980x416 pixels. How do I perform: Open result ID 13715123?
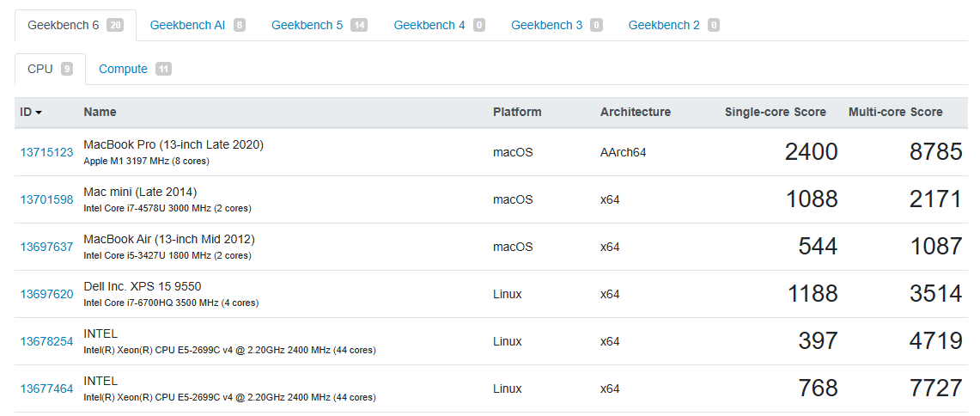[46, 152]
